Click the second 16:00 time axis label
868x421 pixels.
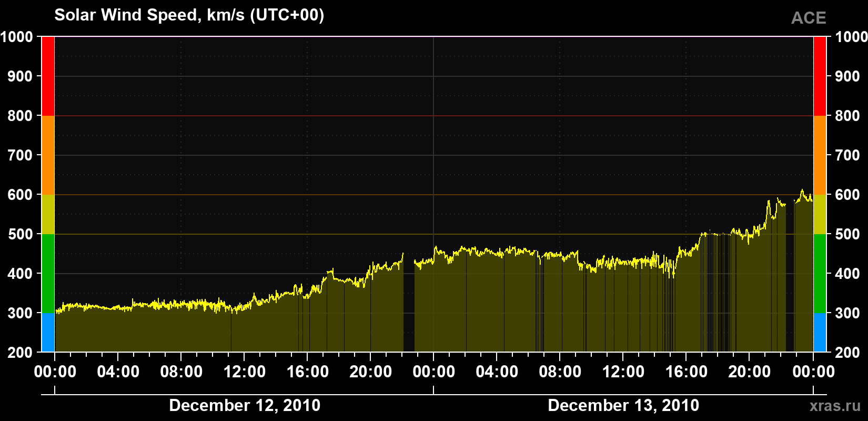[x=687, y=372]
